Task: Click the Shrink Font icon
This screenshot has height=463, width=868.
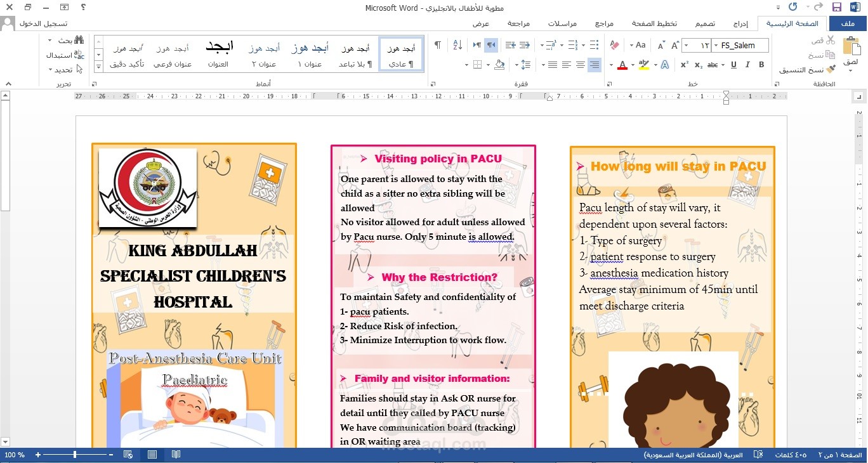Action: [661, 45]
